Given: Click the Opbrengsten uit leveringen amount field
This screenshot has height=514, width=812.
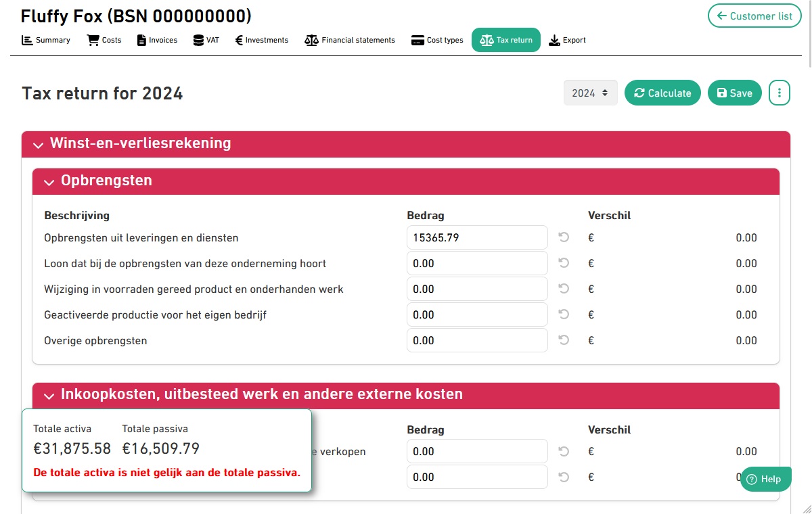Looking at the screenshot, I should tap(477, 237).
